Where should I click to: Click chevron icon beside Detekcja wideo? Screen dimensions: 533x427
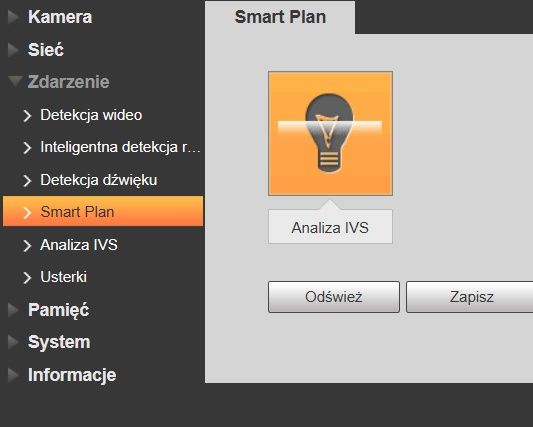coord(27,116)
